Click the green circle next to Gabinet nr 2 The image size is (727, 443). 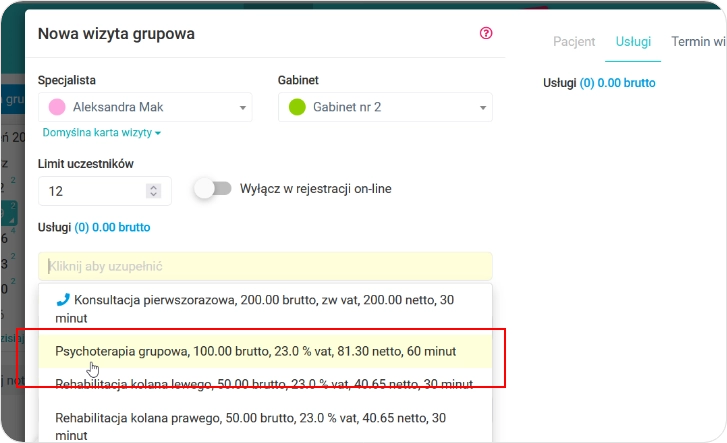[296, 107]
